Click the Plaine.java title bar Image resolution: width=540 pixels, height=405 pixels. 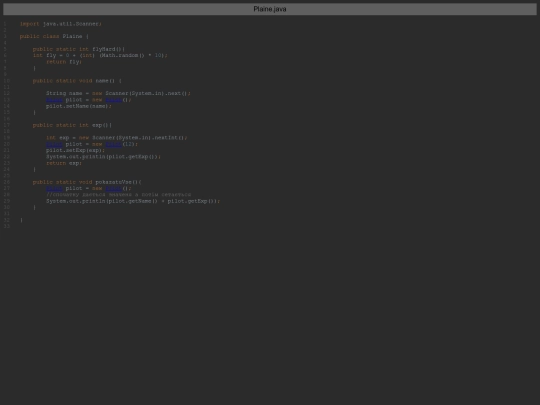(270, 9)
